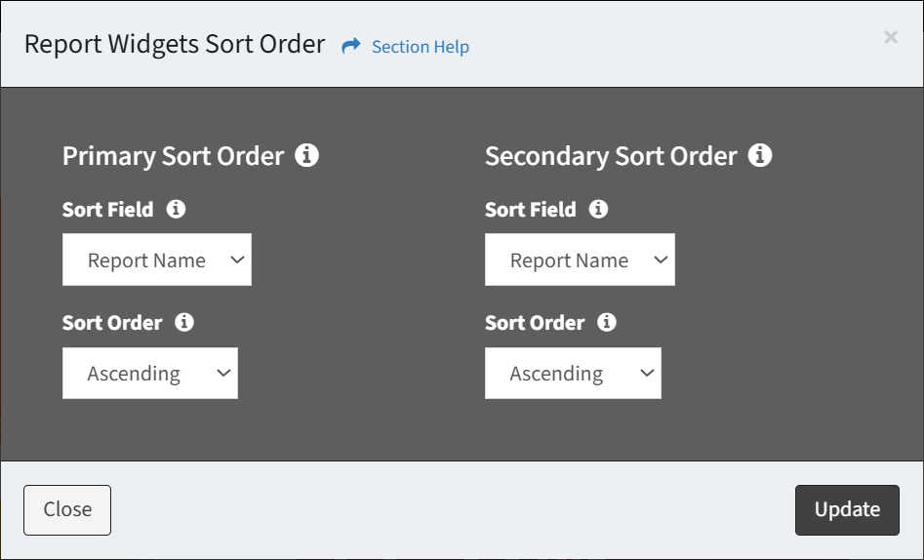
Task: Open info icon next to Primary Sort Order heading
Action: pyautogui.click(x=307, y=156)
